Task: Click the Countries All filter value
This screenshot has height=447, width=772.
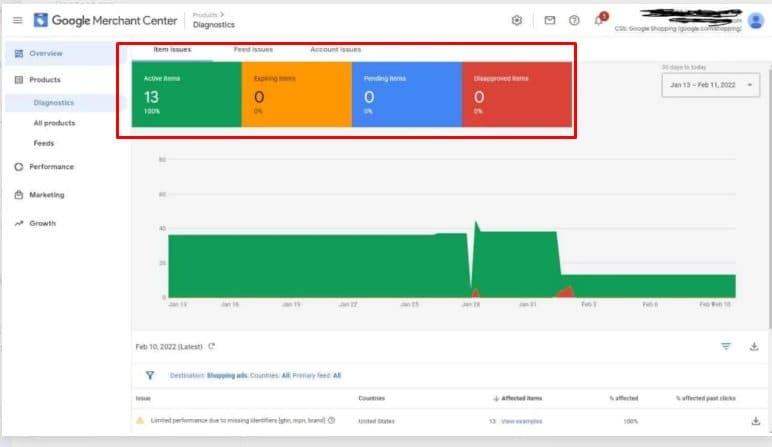Action: click(x=286, y=376)
